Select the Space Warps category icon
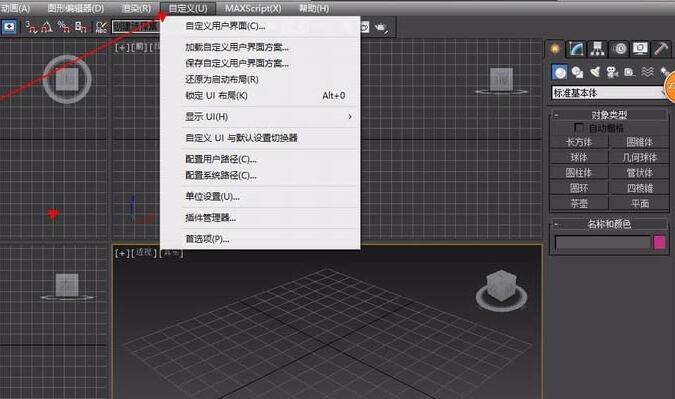675x399 pixels. tap(647, 72)
